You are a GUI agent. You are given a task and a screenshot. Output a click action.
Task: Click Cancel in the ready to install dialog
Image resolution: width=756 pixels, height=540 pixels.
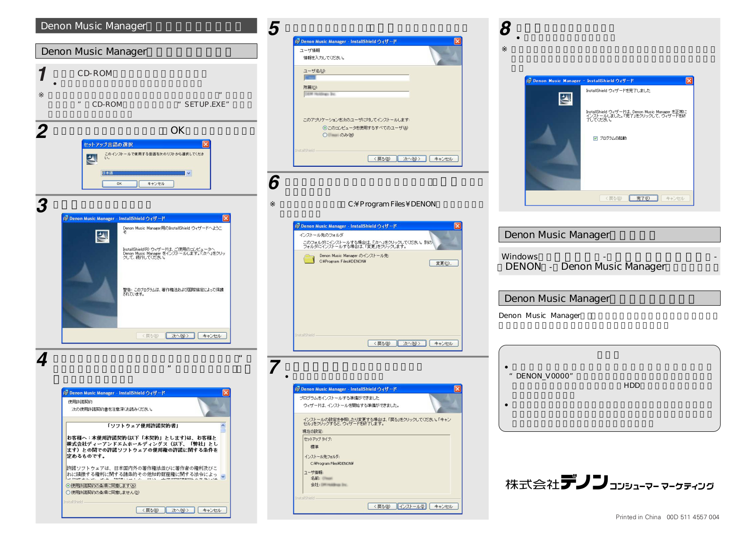coord(443,506)
